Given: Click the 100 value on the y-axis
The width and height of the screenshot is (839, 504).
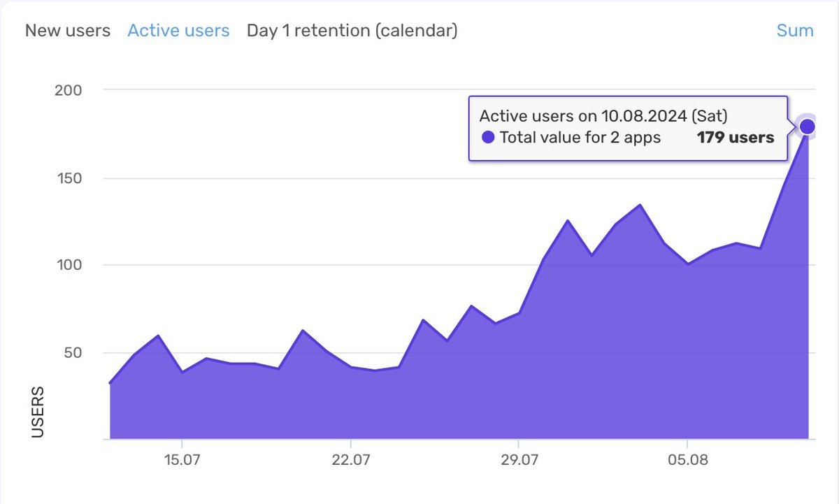Looking at the screenshot, I should 69,266.
